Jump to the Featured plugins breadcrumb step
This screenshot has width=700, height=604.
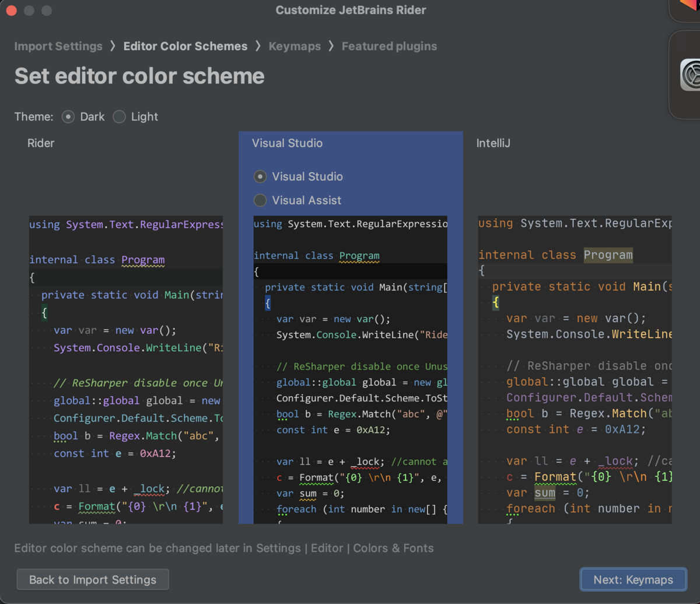click(389, 46)
